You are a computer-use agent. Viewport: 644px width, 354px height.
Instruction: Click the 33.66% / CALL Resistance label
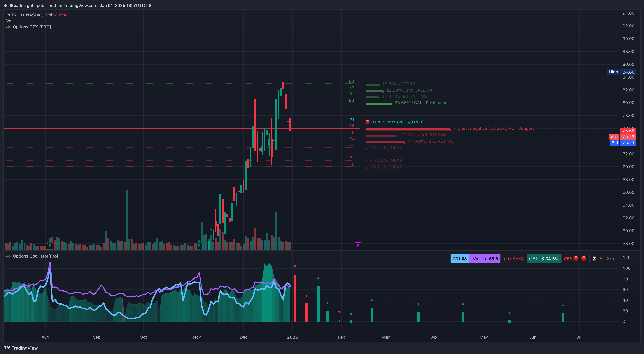point(421,103)
